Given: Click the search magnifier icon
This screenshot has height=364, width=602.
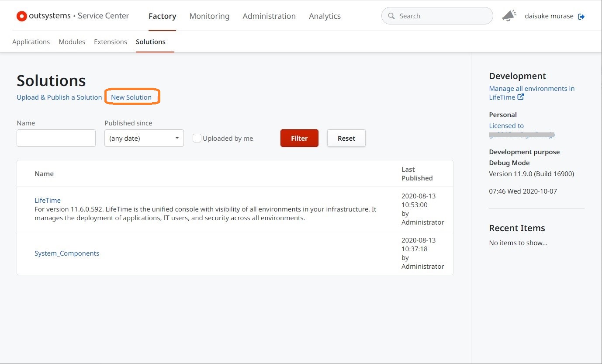Looking at the screenshot, I should (x=391, y=16).
